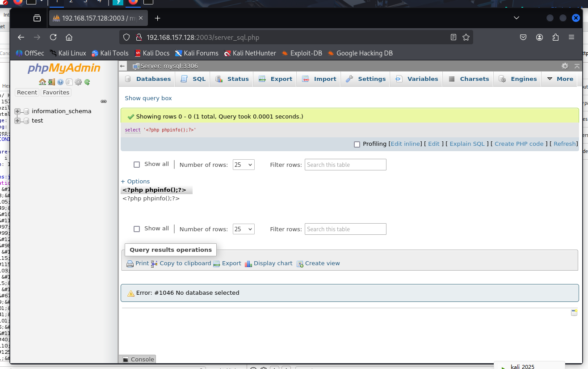
Task: Go to phpMyAdmin home icon
Action: (42, 82)
